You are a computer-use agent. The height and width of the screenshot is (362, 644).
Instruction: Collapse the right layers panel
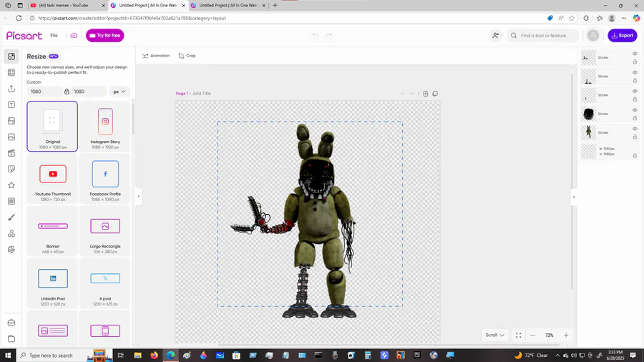(x=574, y=197)
